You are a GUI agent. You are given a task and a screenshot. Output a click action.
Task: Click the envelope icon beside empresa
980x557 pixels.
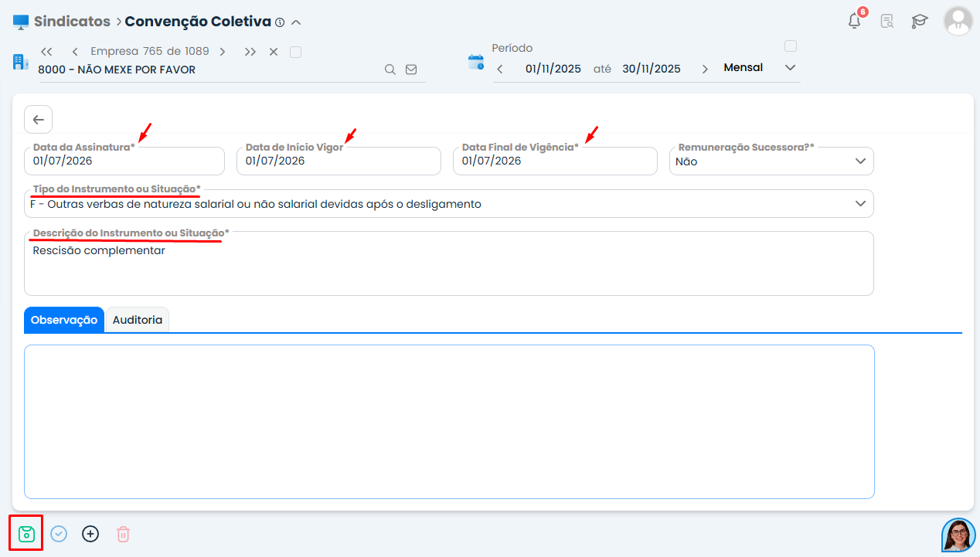click(x=411, y=70)
